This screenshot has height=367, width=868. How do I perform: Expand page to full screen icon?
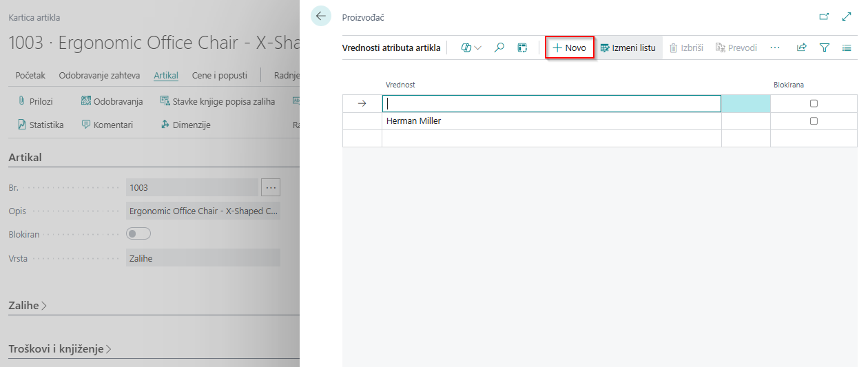click(847, 17)
